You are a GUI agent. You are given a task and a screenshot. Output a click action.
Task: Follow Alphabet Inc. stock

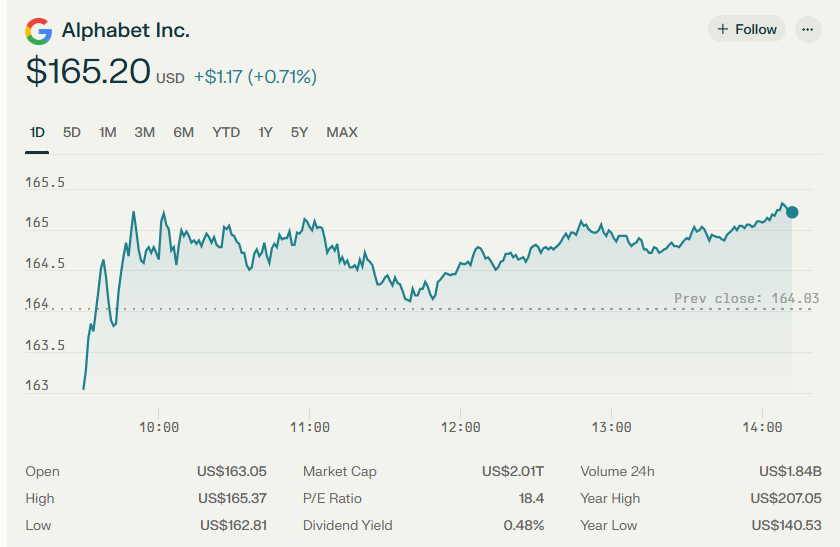point(747,29)
